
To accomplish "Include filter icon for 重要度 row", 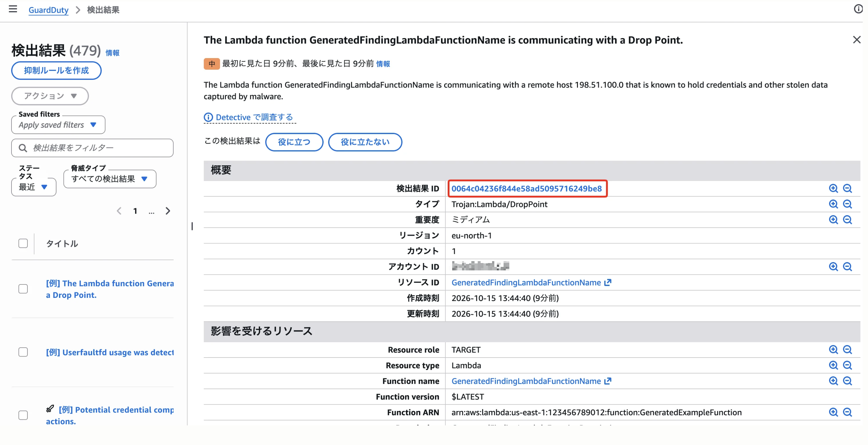I will [833, 220].
